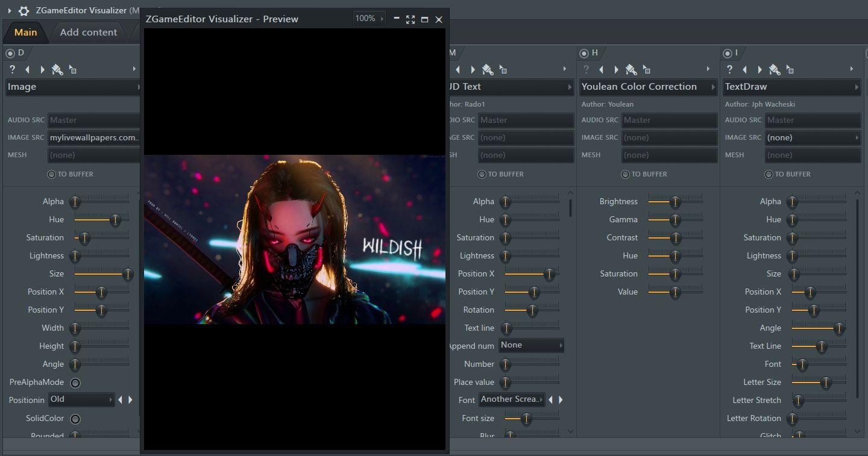The height and width of the screenshot is (456, 868).
Task: Expand the window menu arrow at top-left
Action: pyautogui.click(x=9, y=11)
